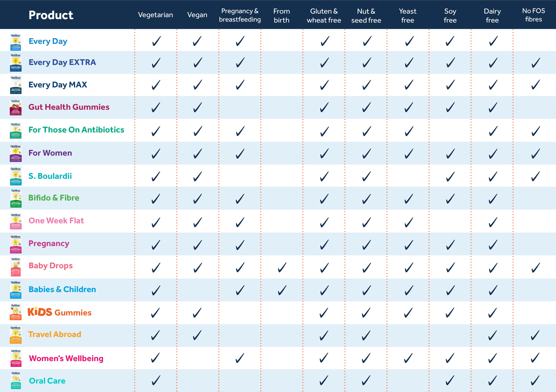The image size is (556, 392).
Task: Select the Every Day EXTRA product name
Action: tap(62, 62)
